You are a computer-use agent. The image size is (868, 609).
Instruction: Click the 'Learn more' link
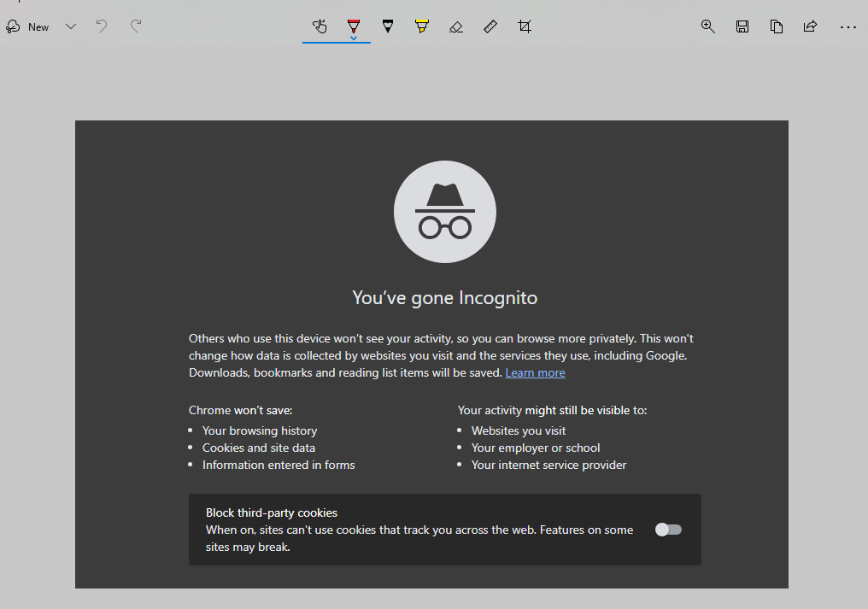pyautogui.click(x=536, y=372)
